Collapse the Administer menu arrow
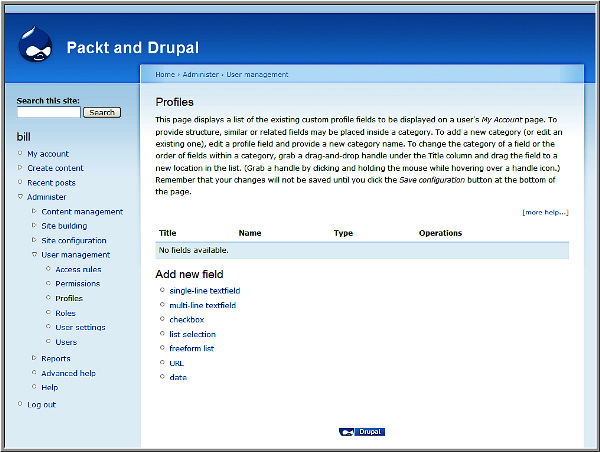Image resolution: width=600 pixels, height=452 pixels. tap(20, 196)
